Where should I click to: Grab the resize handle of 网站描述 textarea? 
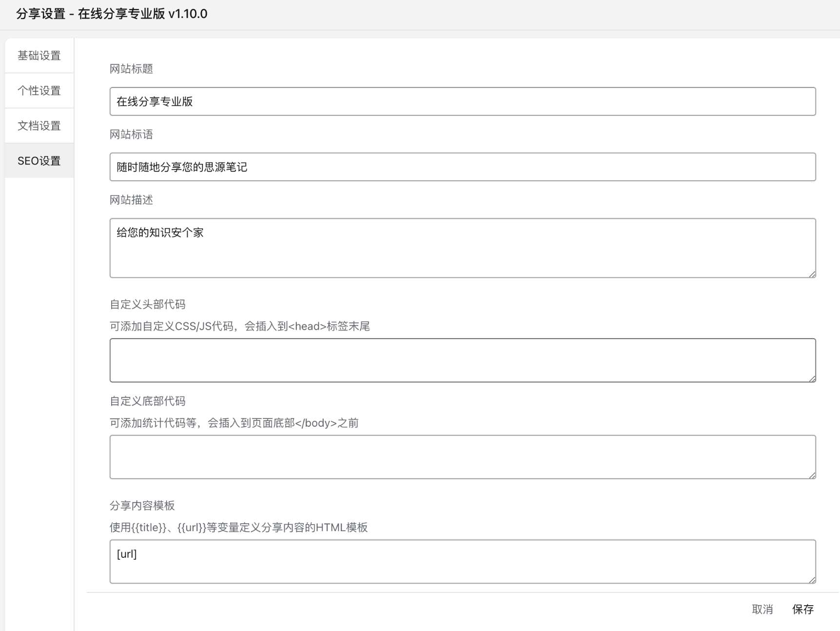click(812, 275)
